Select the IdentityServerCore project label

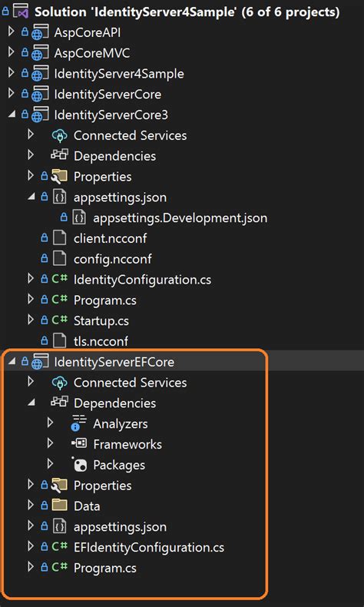point(108,94)
